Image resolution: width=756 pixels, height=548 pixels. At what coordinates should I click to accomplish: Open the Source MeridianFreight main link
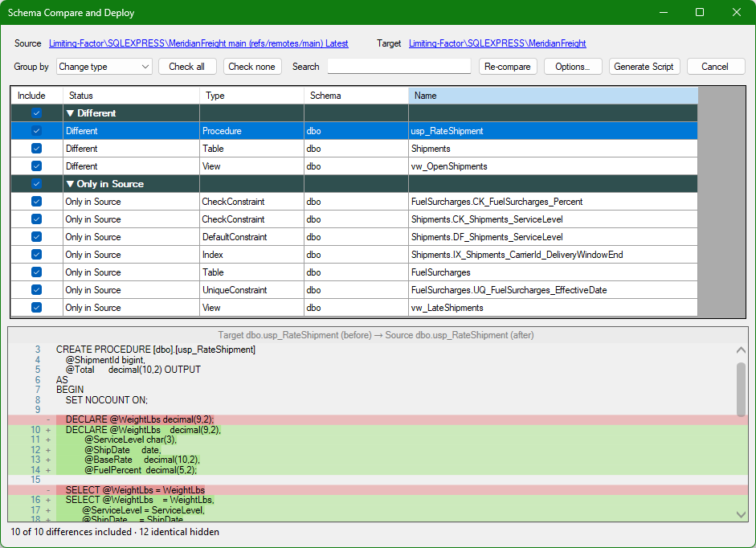[198, 43]
